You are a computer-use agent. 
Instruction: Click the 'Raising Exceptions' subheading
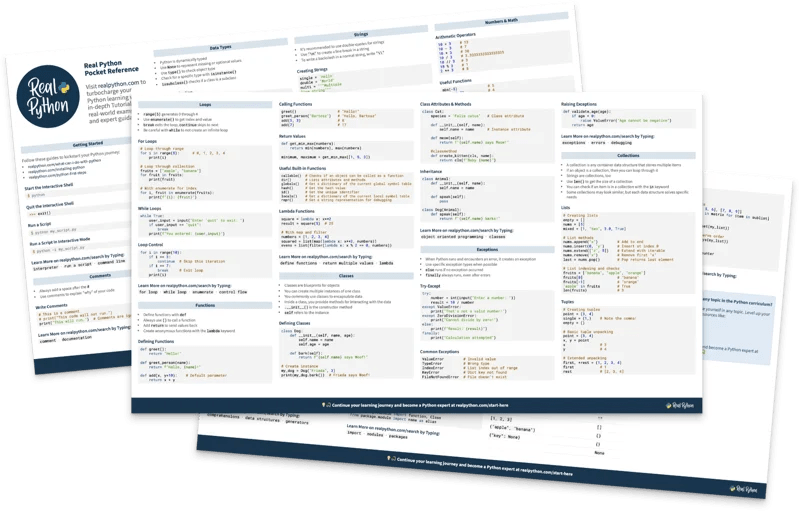579,104
